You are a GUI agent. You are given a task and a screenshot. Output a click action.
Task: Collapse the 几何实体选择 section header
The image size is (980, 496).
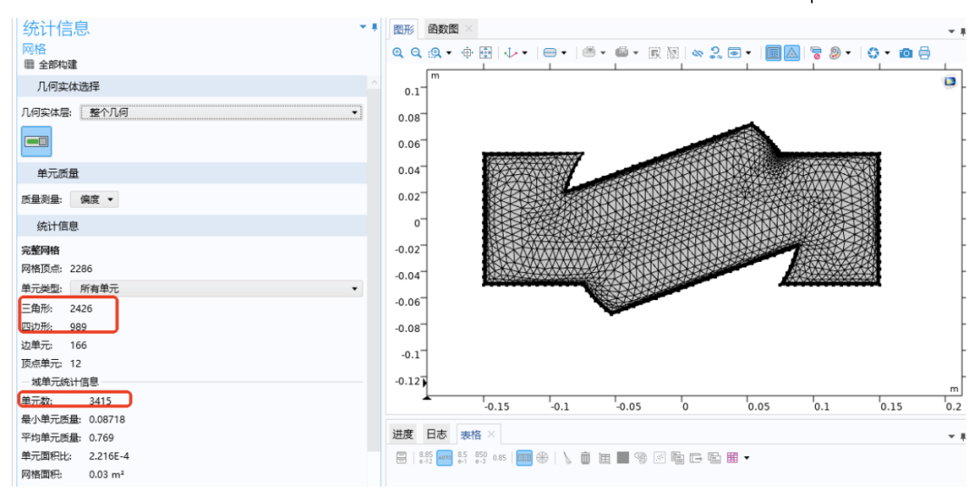click(x=191, y=86)
